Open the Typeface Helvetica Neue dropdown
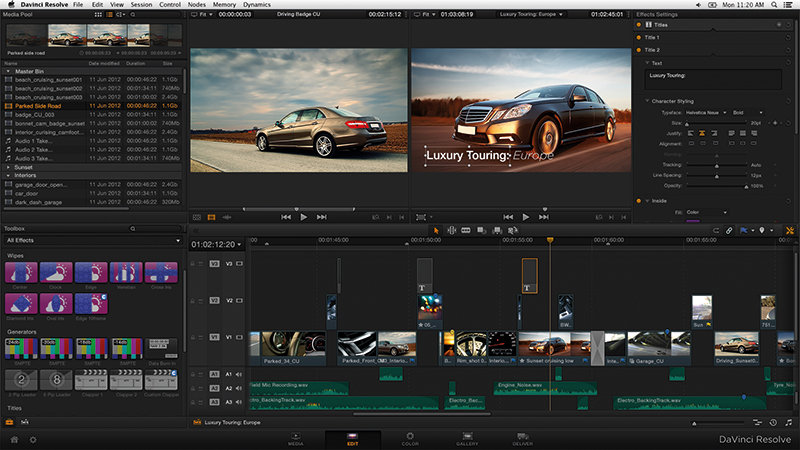This screenshot has height=450, width=800. [706, 112]
